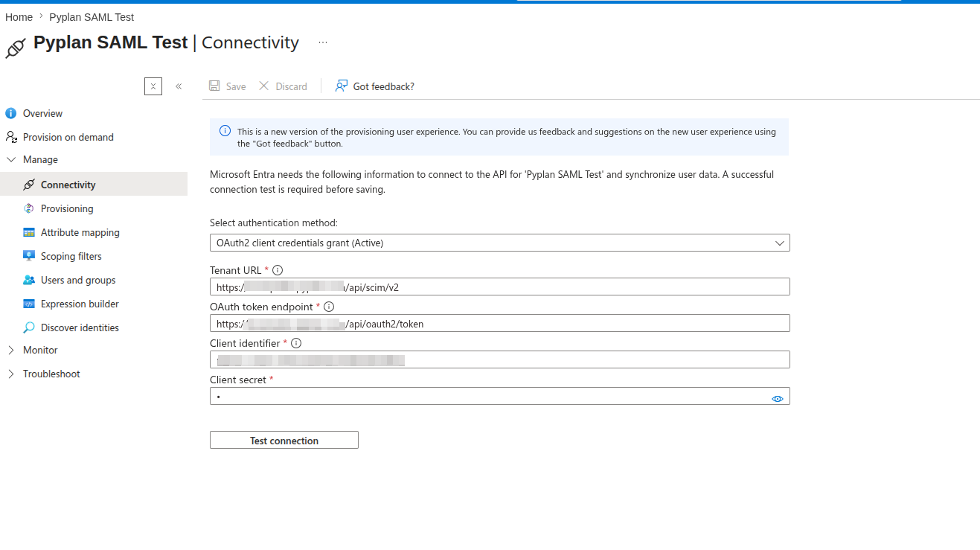Click the Provisioning sync icon
The height and width of the screenshot is (550, 980).
click(x=29, y=208)
